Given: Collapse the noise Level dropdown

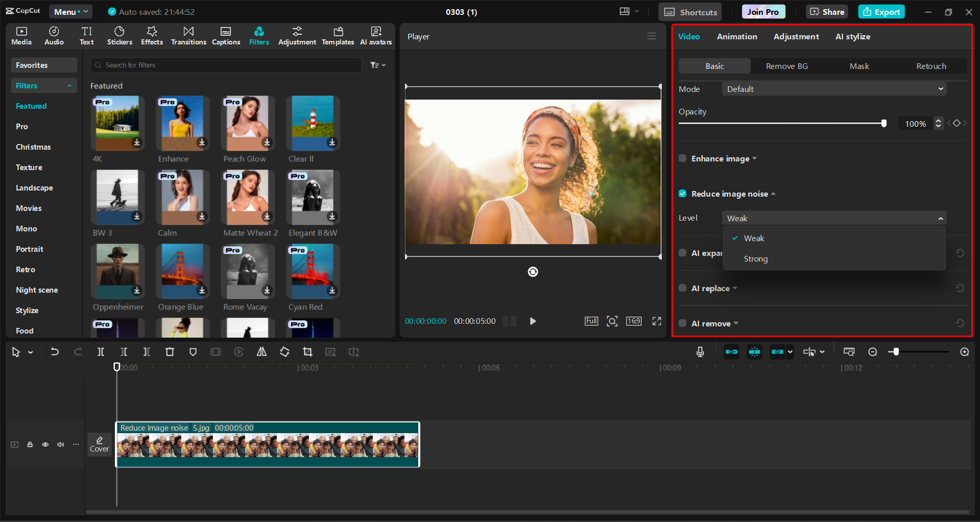Looking at the screenshot, I should coord(834,218).
